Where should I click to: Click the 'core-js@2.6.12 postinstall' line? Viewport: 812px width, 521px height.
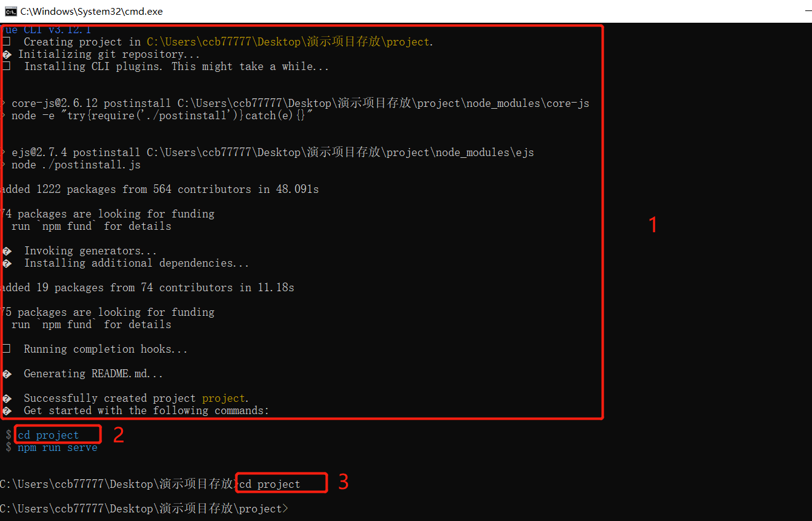click(296, 103)
